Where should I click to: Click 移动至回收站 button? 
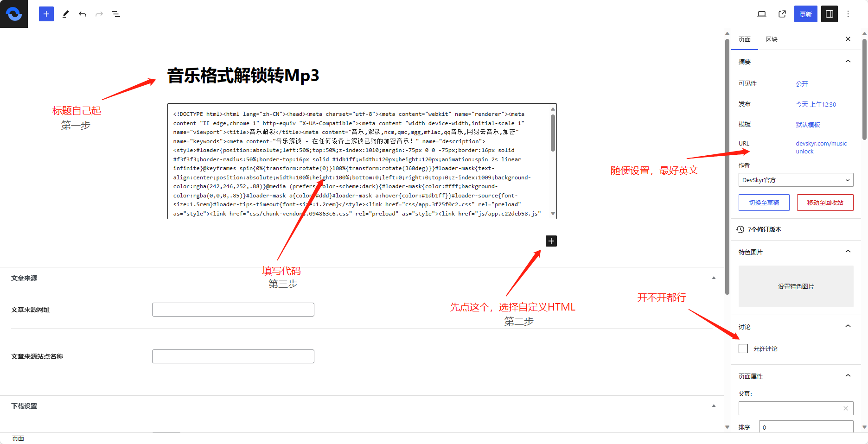pos(825,203)
